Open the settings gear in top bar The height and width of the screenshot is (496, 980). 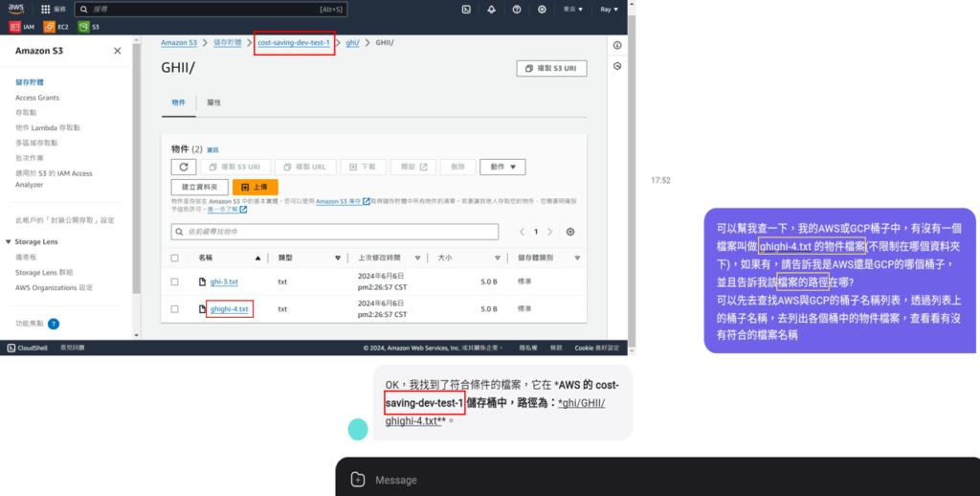[542, 10]
